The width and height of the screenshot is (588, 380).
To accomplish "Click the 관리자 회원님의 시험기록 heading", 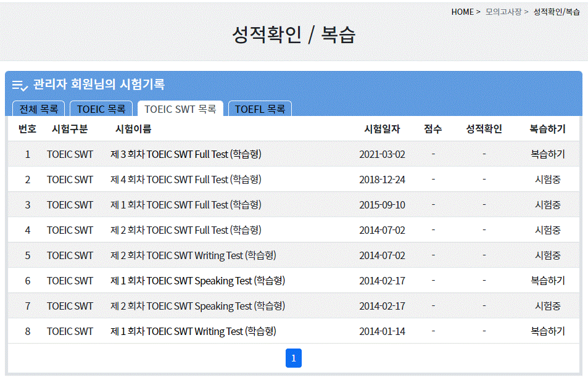I will click(99, 84).
